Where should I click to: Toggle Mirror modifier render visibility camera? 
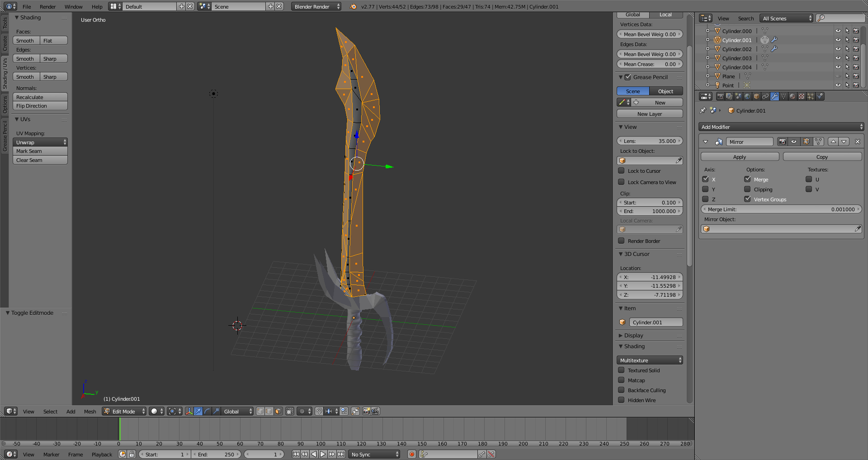782,142
